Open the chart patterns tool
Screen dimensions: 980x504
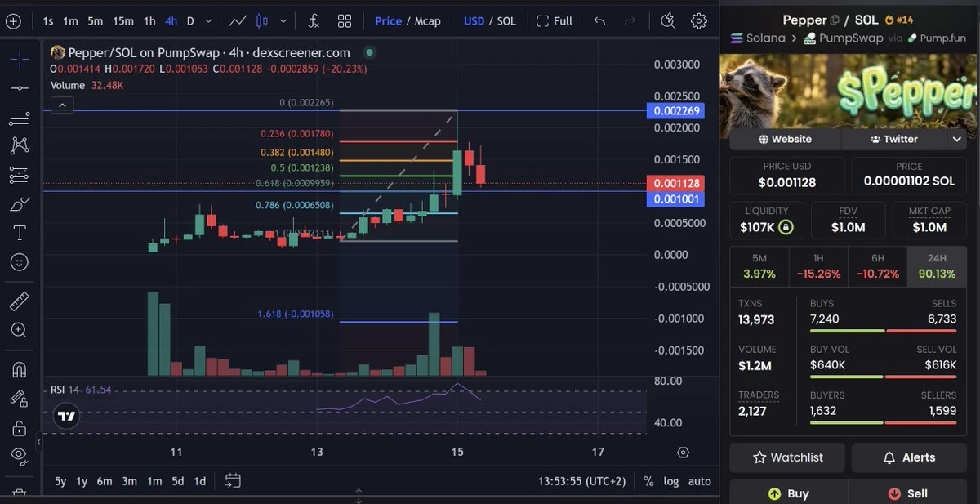coord(19,145)
